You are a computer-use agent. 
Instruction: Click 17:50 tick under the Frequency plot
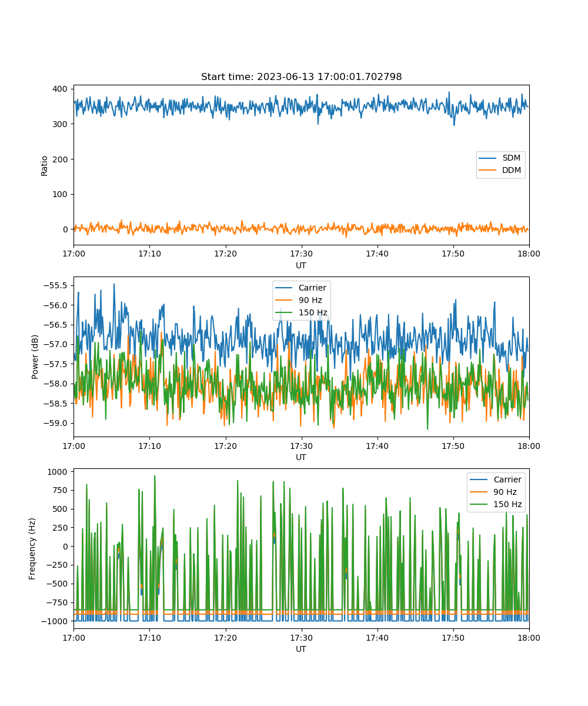click(x=453, y=637)
